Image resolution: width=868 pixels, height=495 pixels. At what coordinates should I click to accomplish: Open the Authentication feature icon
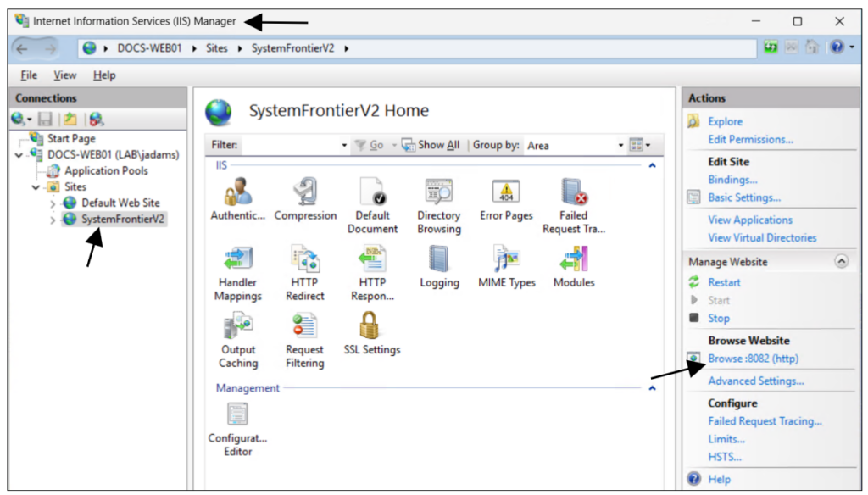tap(238, 192)
